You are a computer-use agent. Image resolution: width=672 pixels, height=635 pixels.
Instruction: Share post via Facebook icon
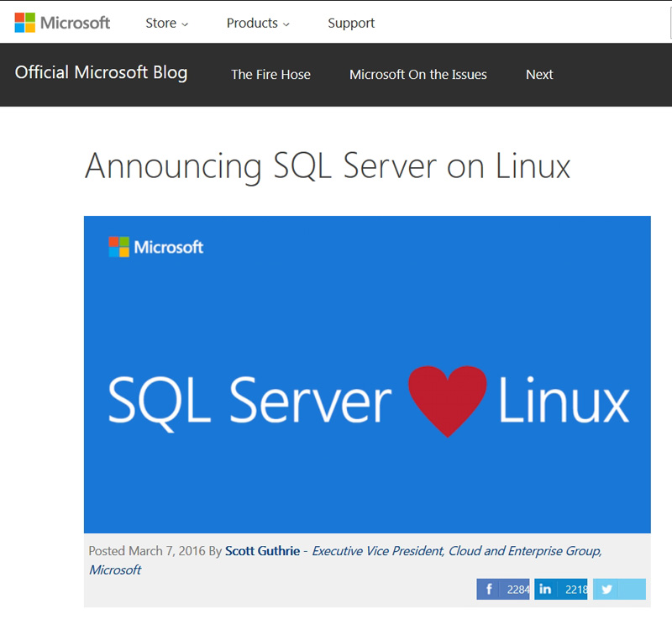pos(489,589)
